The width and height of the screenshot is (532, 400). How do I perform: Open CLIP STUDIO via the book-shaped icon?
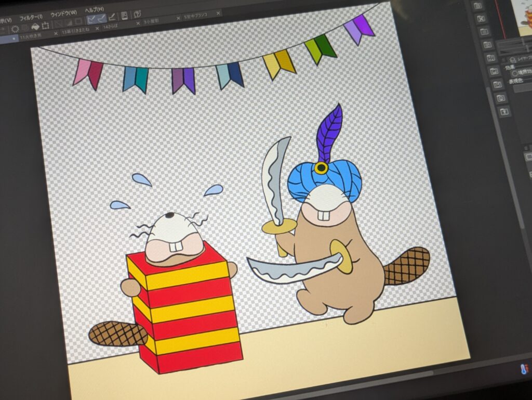click(x=125, y=16)
